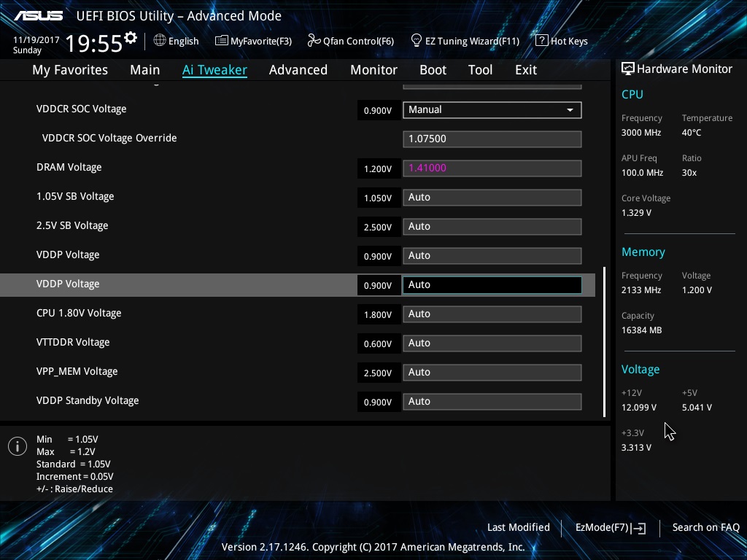Go to the Advanced tab
Viewport: 747px width, 560px height.
[298, 69]
